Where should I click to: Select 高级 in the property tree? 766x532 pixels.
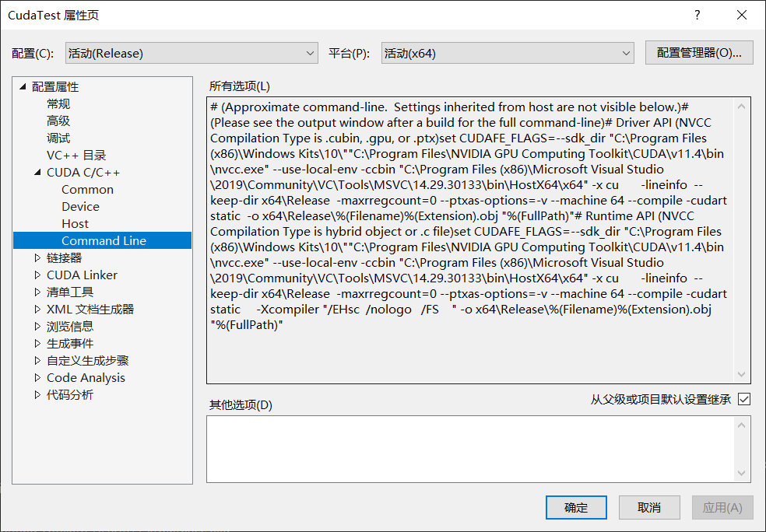[x=58, y=121]
